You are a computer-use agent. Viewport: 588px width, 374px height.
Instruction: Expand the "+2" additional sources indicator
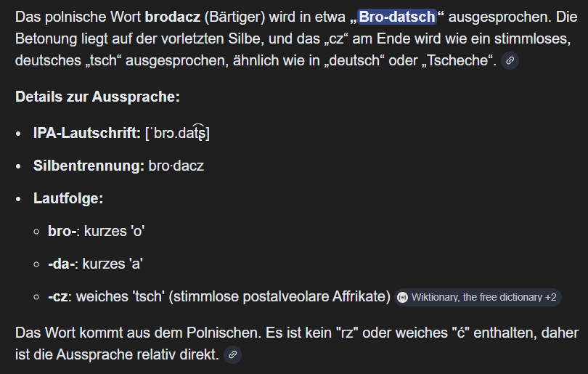pos(551,297)
